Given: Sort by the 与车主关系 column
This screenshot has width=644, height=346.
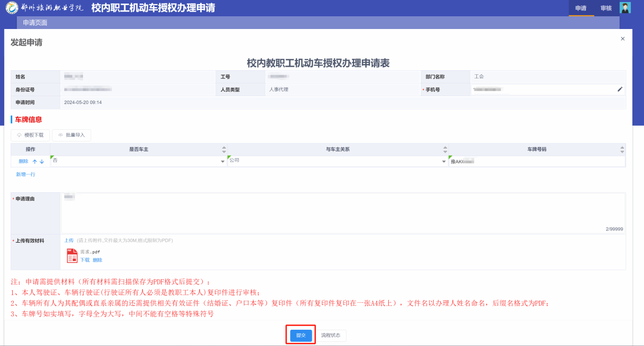Looking at the screenshot, I should coord(445,150).
